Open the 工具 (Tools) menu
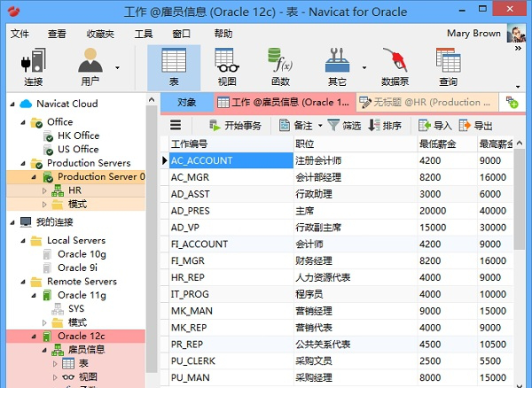 point(143,34)
